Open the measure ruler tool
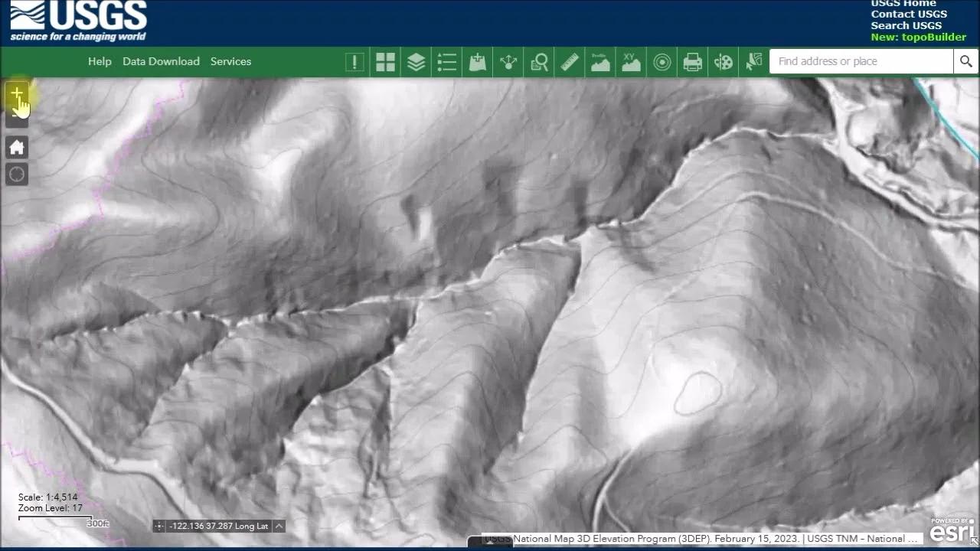Image resolution: width=980 pixels, height=551 pixels. [570, 62]
